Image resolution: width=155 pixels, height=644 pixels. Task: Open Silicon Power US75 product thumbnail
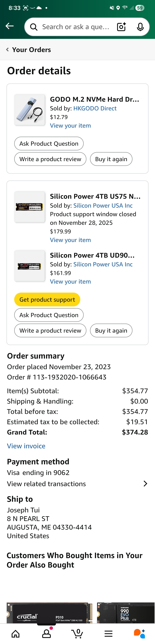30,207
